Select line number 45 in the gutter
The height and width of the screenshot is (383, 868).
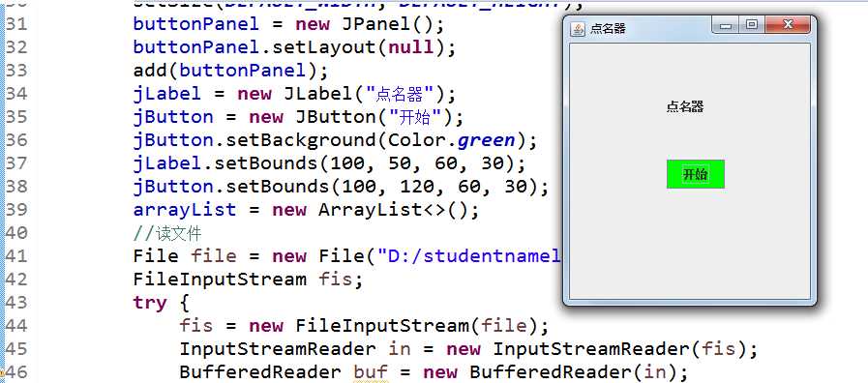tap(16, 349)
